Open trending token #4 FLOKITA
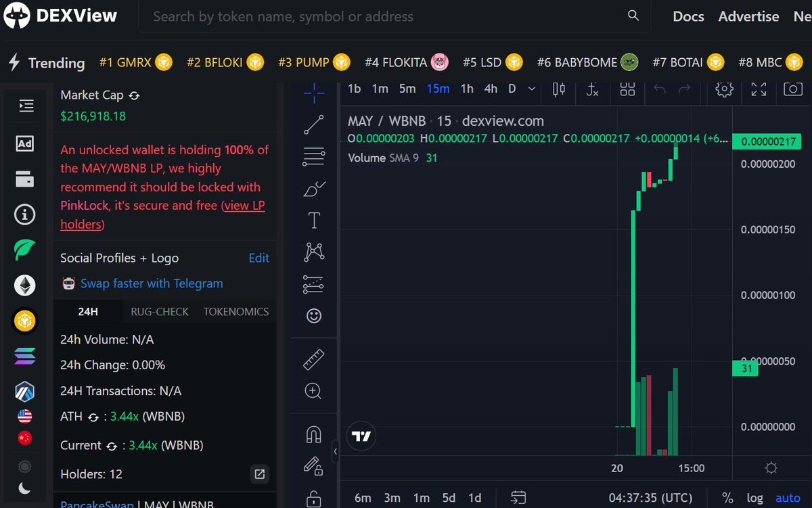812x508 pixels. coord(407,62)
